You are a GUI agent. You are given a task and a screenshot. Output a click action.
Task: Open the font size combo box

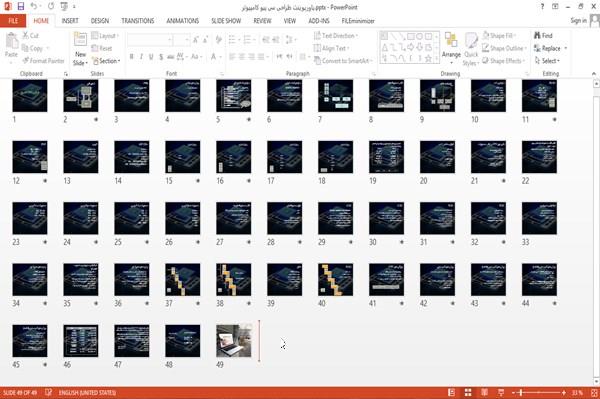181,39
